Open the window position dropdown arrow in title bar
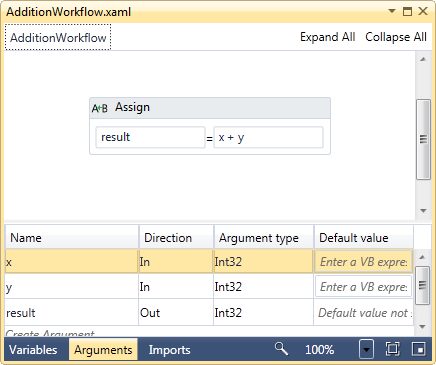 pos(392,11)
